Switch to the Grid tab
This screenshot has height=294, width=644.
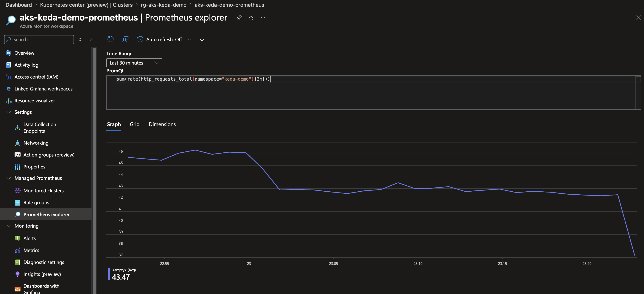(x=135, y=124)
